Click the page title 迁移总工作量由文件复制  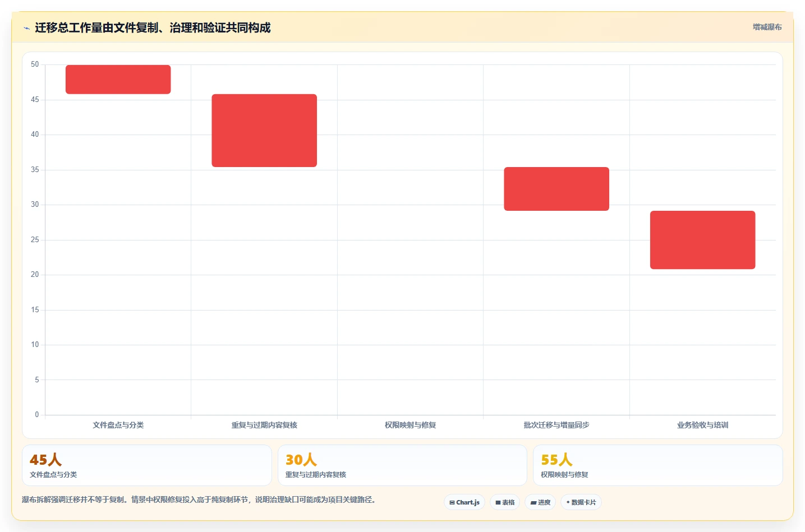(x=153, y=27)
